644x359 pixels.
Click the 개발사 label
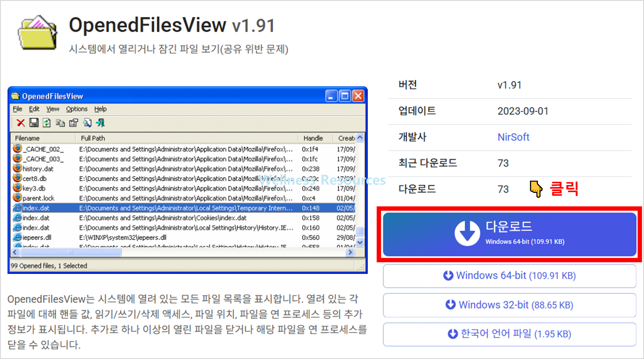click(x=412, y=137)
